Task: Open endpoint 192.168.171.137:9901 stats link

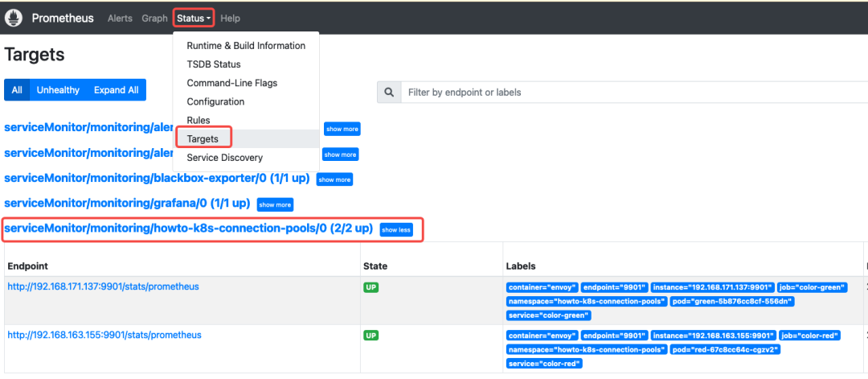Action: (103, 287)
